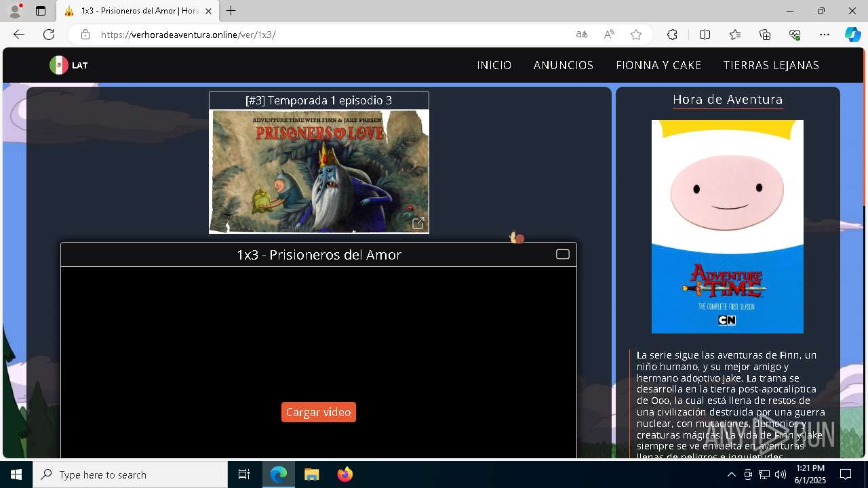This screenshot has height=488, width=868.
Task: Open Microsoft Edge from taskbar
Action: 279,474
